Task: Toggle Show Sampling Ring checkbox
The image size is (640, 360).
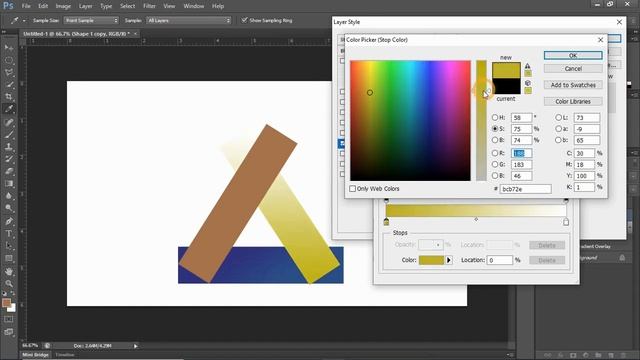Action: 244,20
